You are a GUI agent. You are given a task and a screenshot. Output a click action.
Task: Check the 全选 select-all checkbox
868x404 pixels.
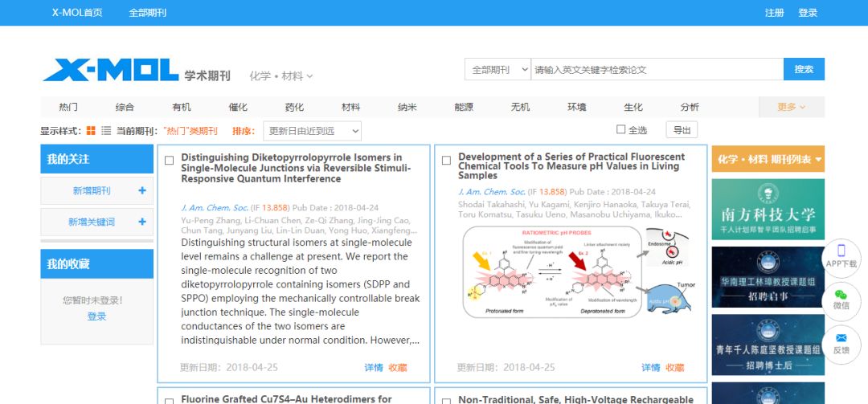(x=620, y=129)
